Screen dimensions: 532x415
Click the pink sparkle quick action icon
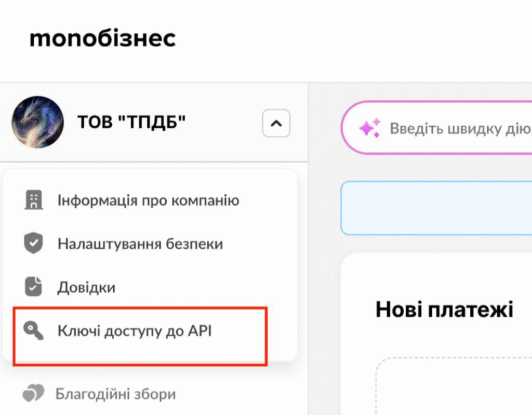pyautogui.click(x=369, y=128)
